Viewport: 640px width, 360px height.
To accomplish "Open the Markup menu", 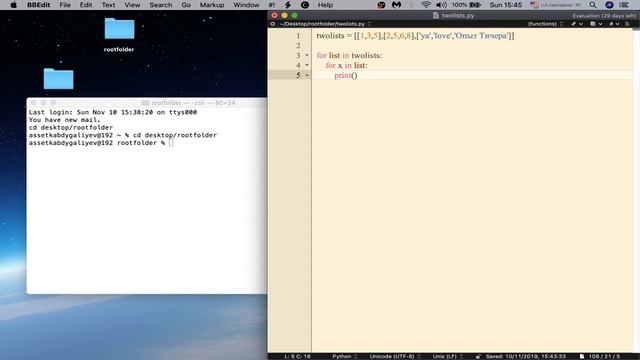I will click(212, 5).
